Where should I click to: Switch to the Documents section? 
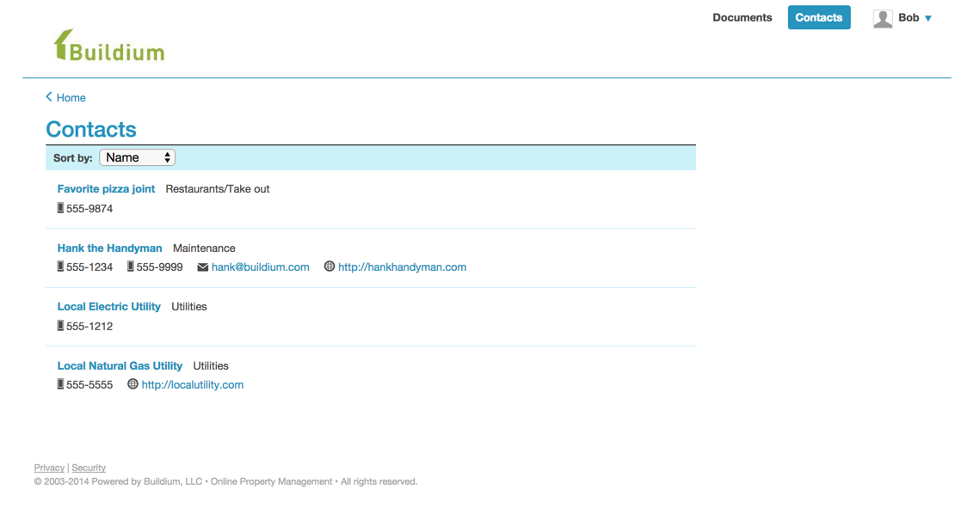click(x=741, y=17)
